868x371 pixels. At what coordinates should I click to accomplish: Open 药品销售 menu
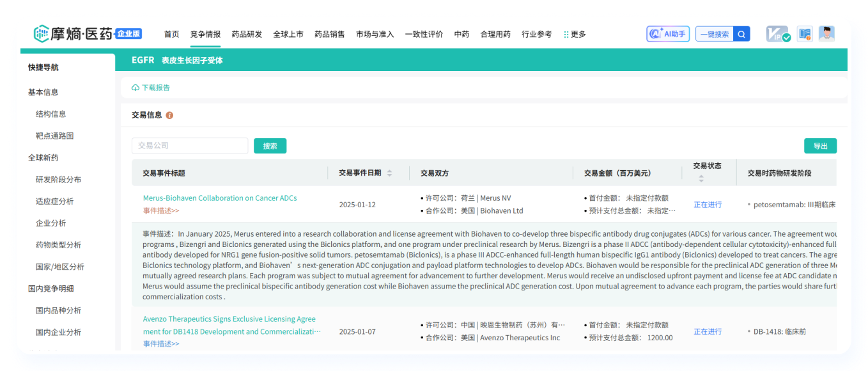click(330, 35)
